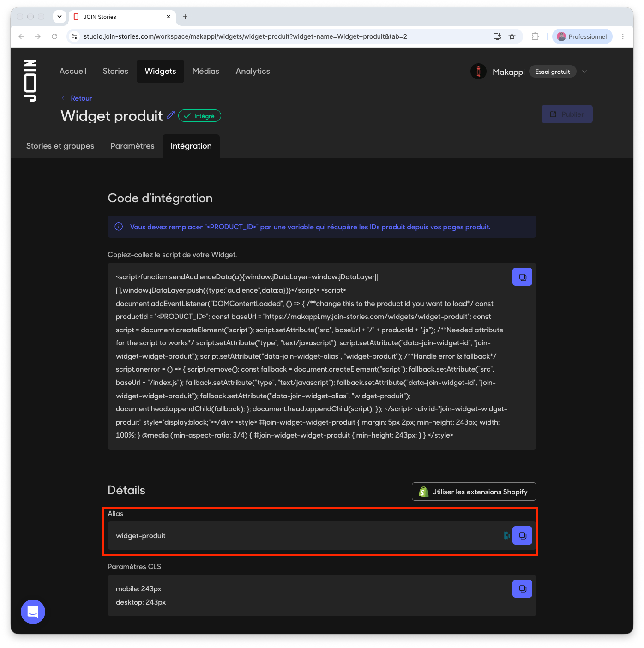Image resolution: width=644 pixels, height=648 pixels.
Task: Click the browser address bar URL
Action: pyautogui.click(x=245, y=36)
